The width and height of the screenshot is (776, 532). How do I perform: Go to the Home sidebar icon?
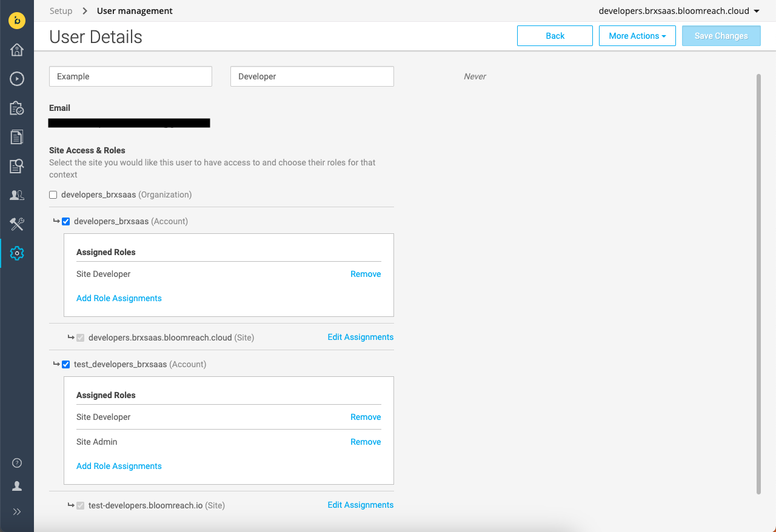pos(17,50)
